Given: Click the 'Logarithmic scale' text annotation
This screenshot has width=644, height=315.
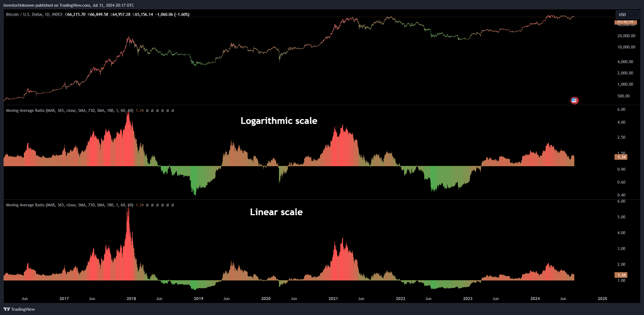Looking at the screenshot, I should (x=279, y=121).
